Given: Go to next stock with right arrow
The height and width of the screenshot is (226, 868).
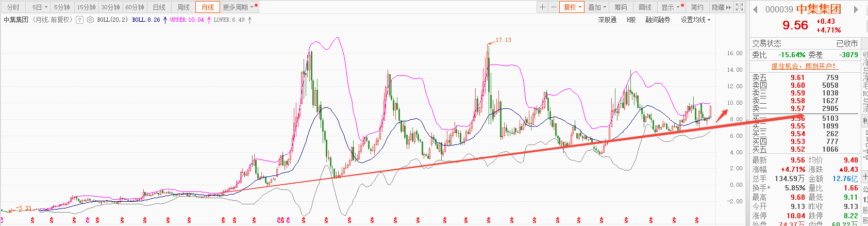Looking at the screenshot, I should click(x=856, y=9).
